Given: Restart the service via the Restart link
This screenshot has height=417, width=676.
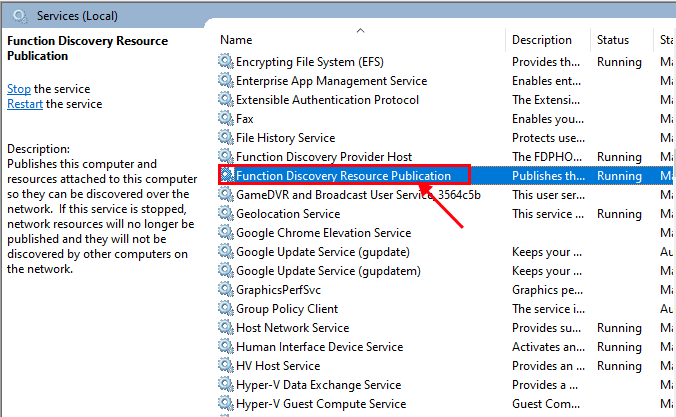Looking at the screenshot, I should tap(25, 104).
